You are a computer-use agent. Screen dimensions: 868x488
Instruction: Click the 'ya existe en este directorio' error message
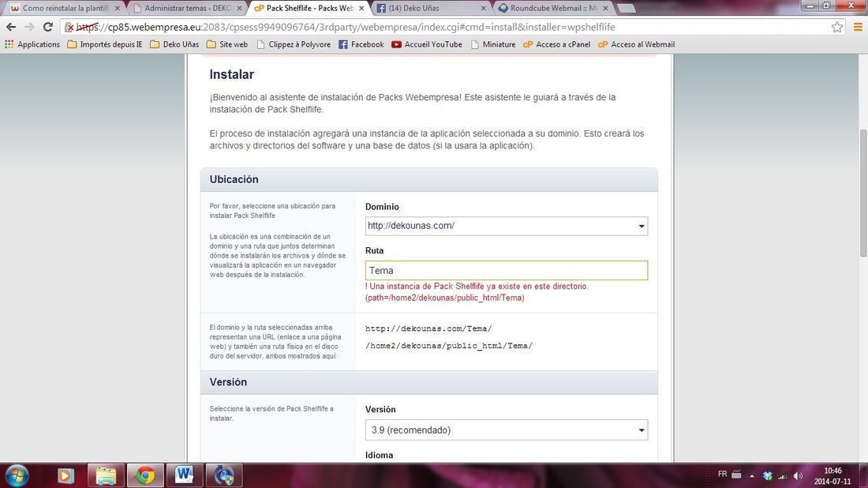(477, 292)
